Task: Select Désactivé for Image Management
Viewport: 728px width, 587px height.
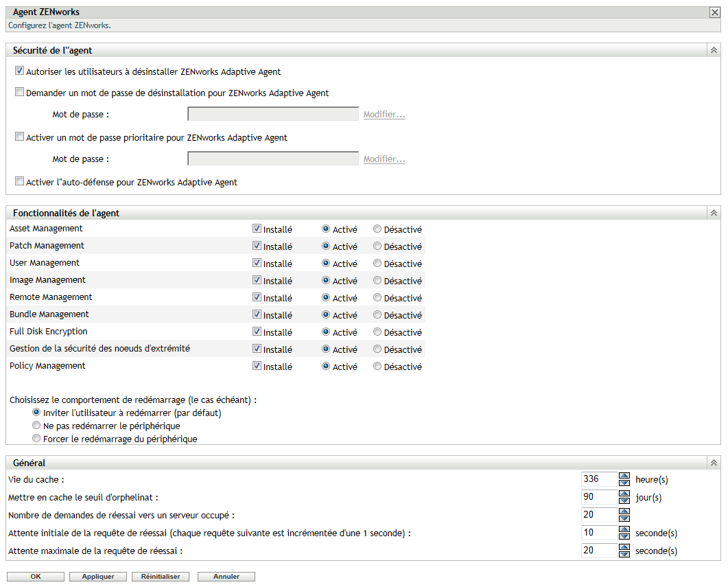Action: 377,281
